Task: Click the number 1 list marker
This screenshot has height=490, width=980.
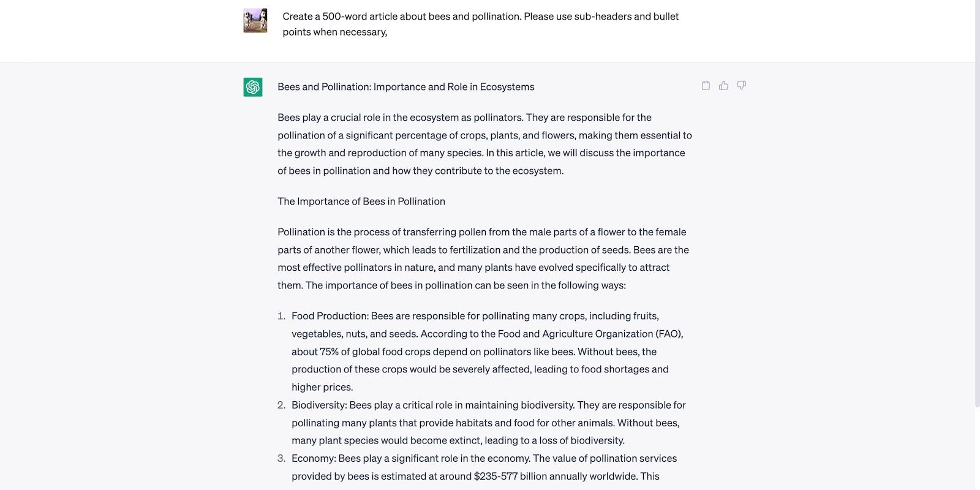Action: pyautogui.click(x=281, y=316)
